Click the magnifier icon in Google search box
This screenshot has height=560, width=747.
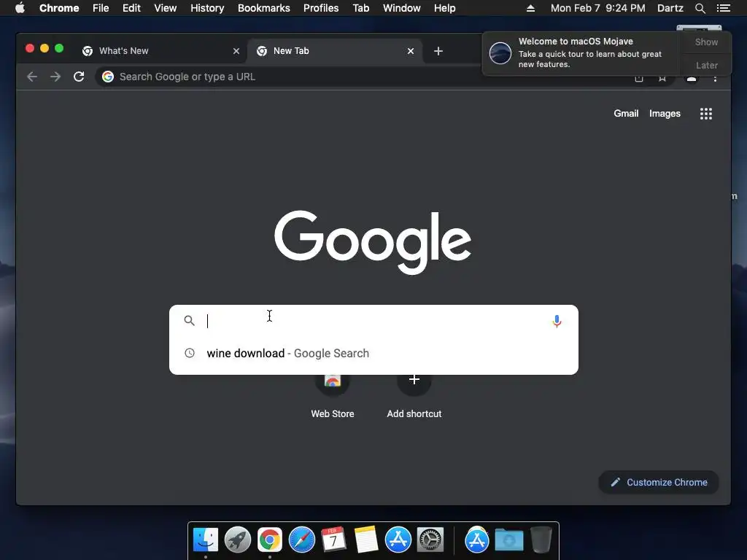click(189, 321)
